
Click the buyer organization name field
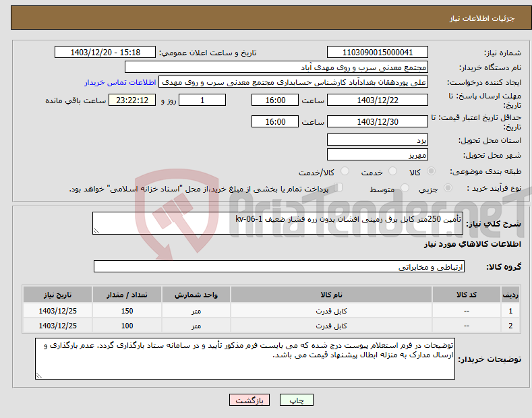[276, 67]
